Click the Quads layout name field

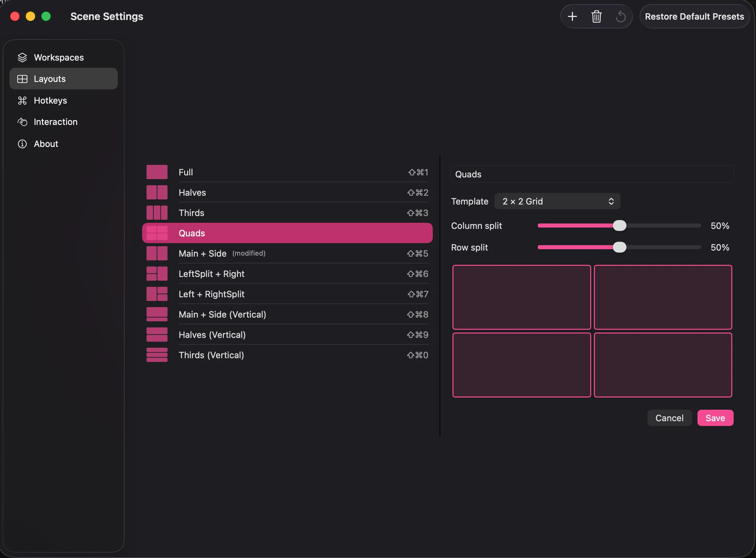[592, 174]
